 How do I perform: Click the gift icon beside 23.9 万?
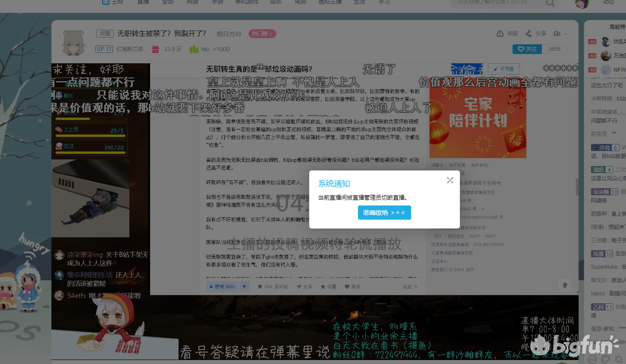click(155, 49)
